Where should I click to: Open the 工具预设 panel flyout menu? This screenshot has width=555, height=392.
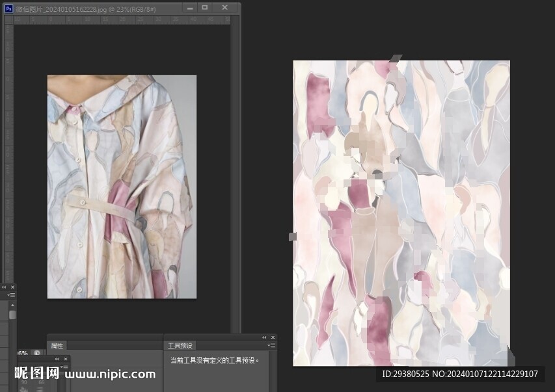point(271,346)
